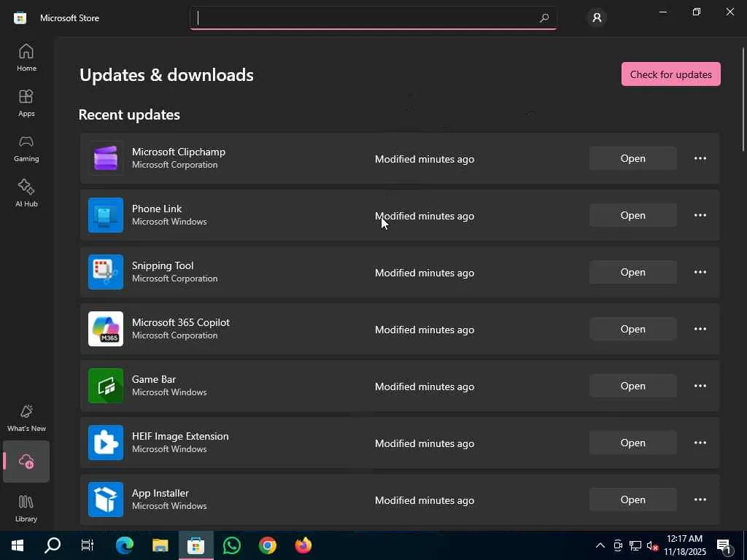
Task: Expand more options for Microsoft 365 Copilot
Action: coord(700,329)
